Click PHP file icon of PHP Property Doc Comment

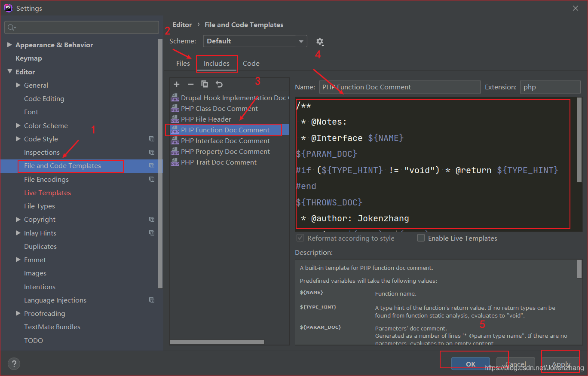[175, 151]
